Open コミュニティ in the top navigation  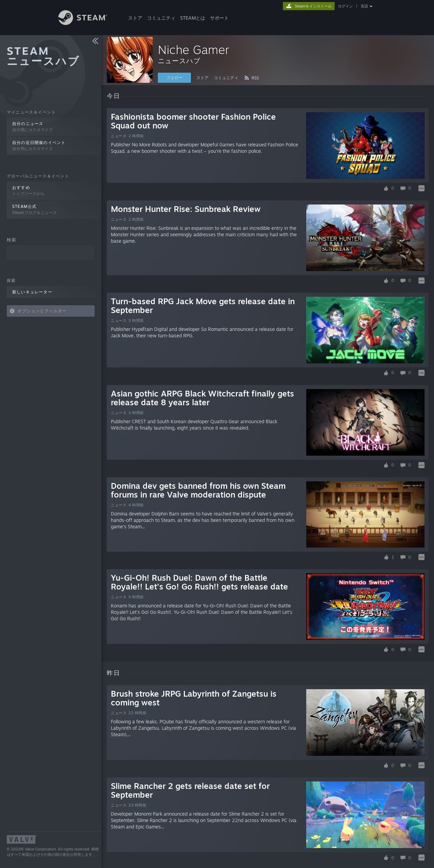pos(161,18)
